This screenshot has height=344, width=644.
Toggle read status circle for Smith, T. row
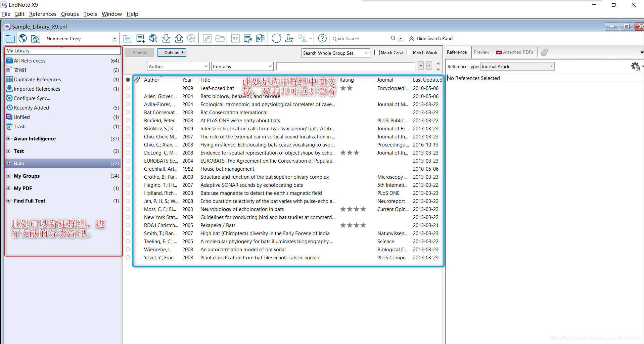(x=128, y=233)
